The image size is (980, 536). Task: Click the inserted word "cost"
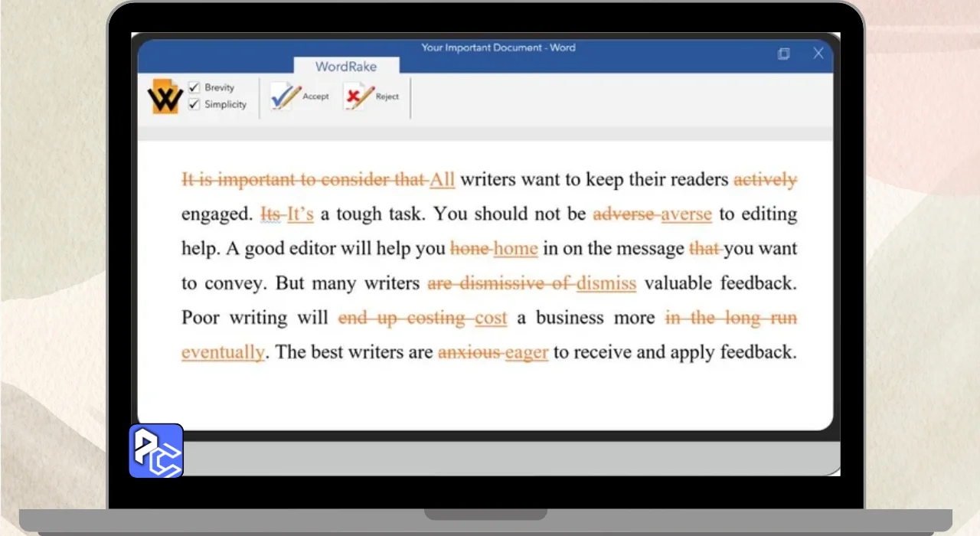pos(491,318)
